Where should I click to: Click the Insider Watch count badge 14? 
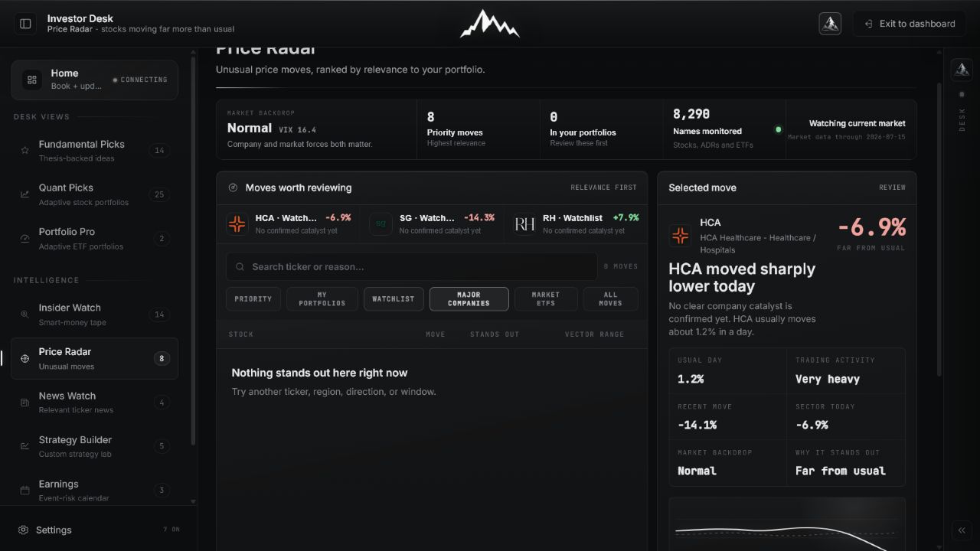pyautogui.click(x=159, y=315)
